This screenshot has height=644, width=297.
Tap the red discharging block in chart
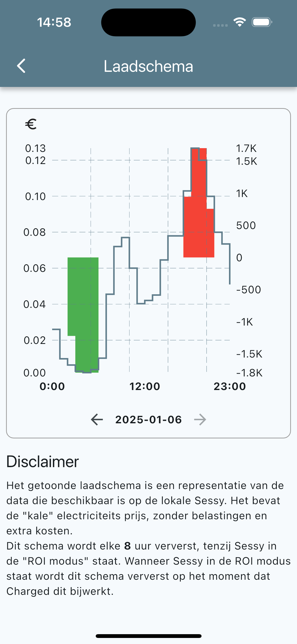click(199, 222)
